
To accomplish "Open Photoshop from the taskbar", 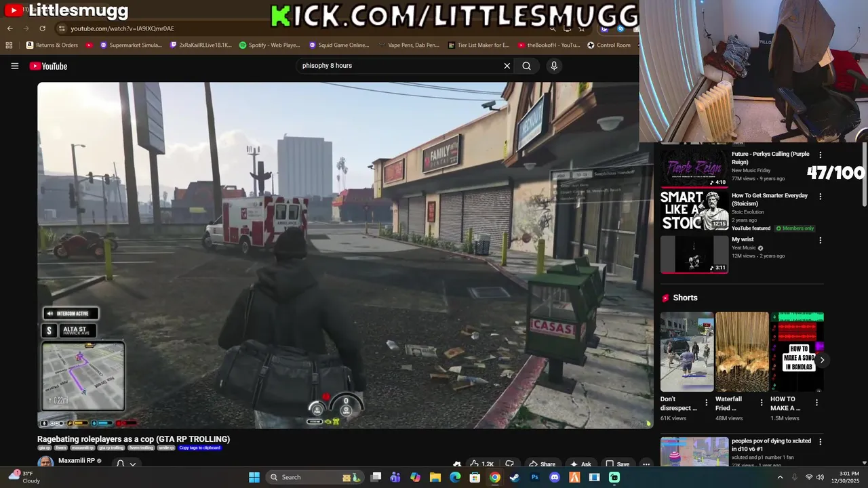I will click(534, 477).
